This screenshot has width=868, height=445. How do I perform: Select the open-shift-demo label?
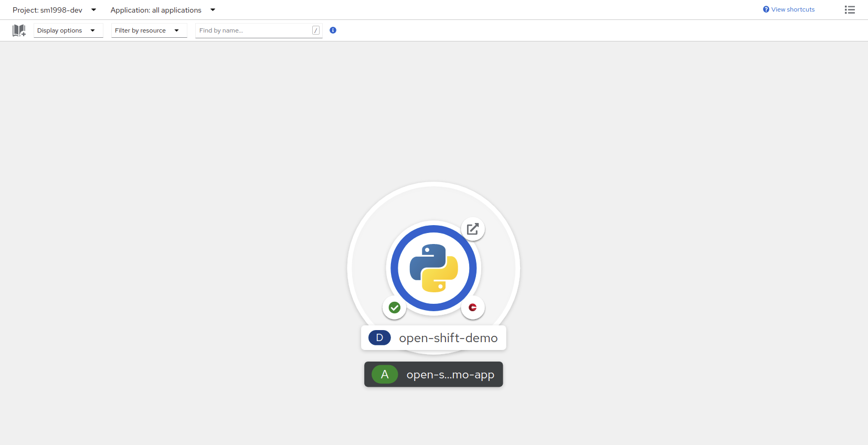(x=433, y=338)
